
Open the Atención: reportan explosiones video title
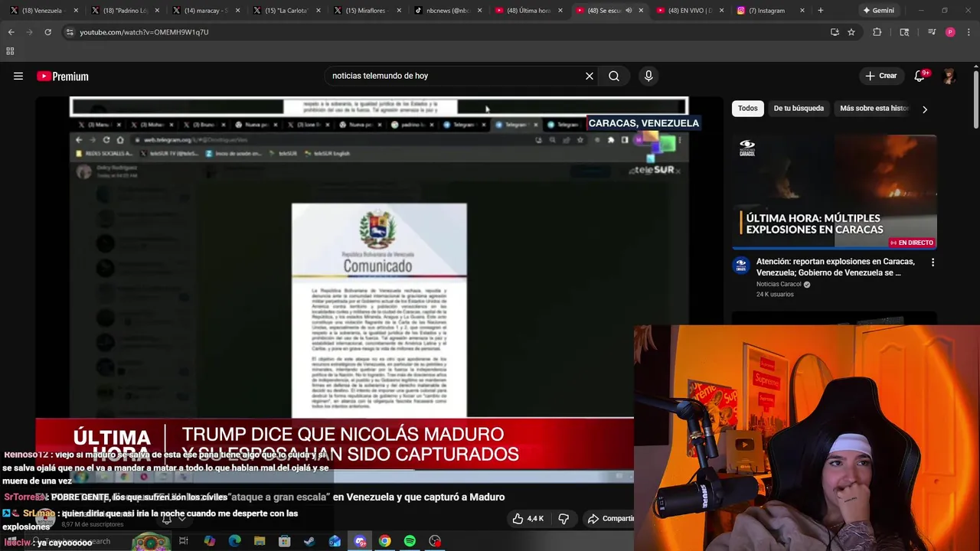click(x=835, y=267)
